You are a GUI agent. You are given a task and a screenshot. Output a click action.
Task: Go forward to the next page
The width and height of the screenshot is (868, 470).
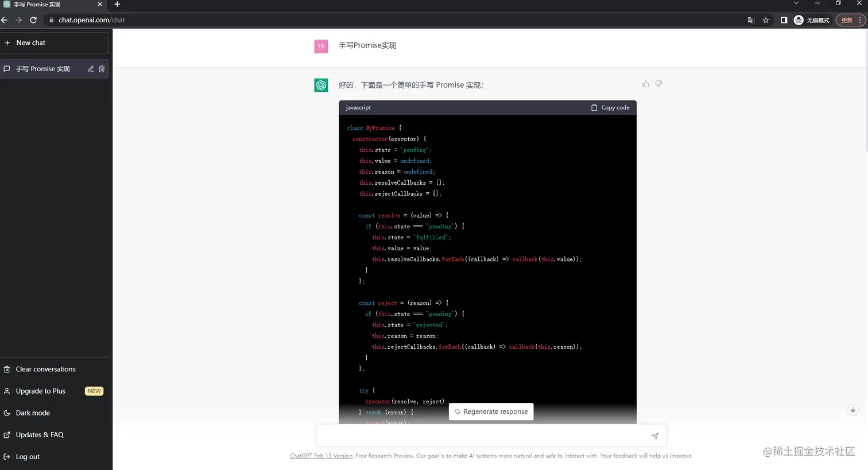click(x=19, y=20)
